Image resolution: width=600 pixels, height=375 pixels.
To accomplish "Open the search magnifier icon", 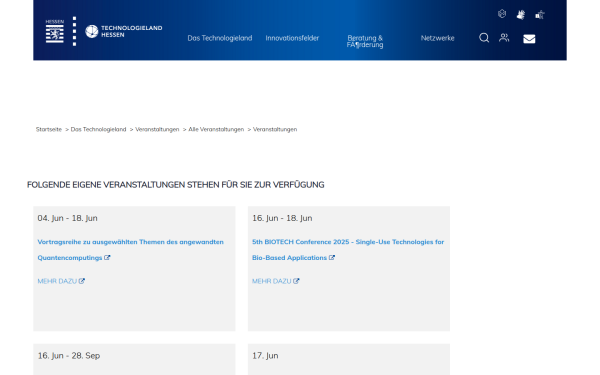I will click(x=484, y=38).
